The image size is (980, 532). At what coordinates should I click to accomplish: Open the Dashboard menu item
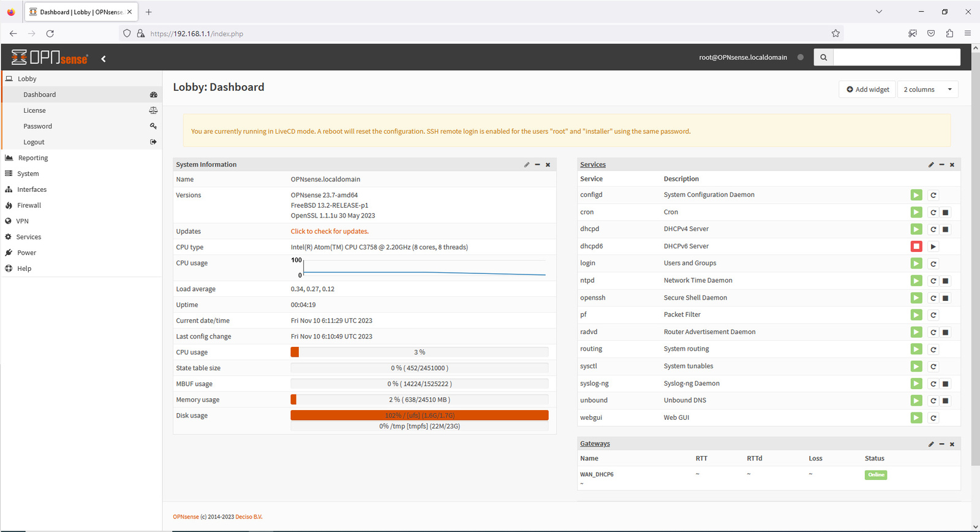click(82, 94)
